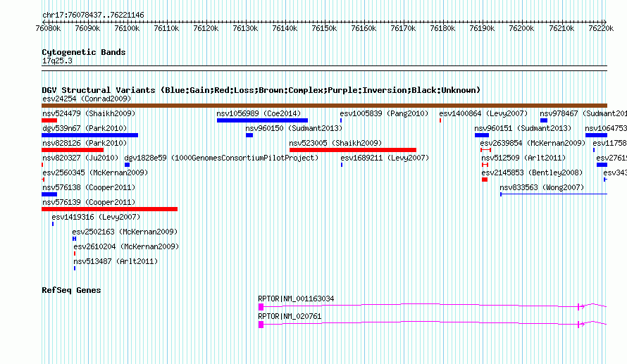Open the esv2639854 (McKernan2009) label
The width and height of the screenshot is (627, 364).
(x=533, y=143)
